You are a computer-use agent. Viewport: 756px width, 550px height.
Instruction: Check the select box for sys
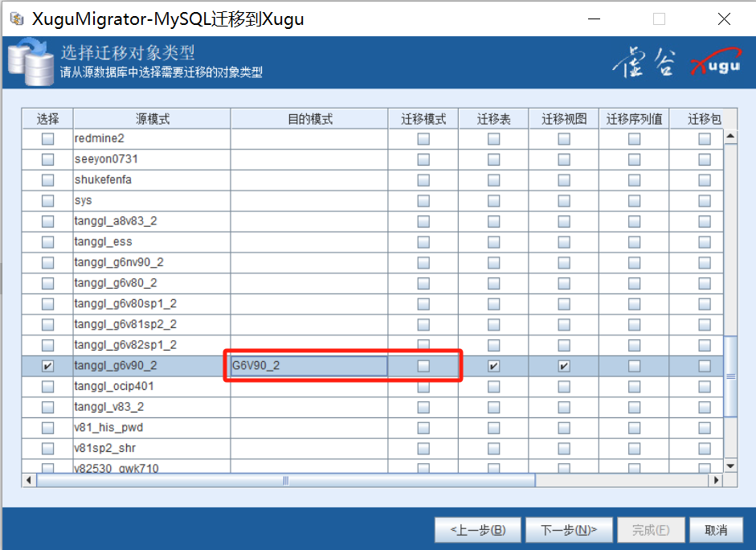[47, 201]
